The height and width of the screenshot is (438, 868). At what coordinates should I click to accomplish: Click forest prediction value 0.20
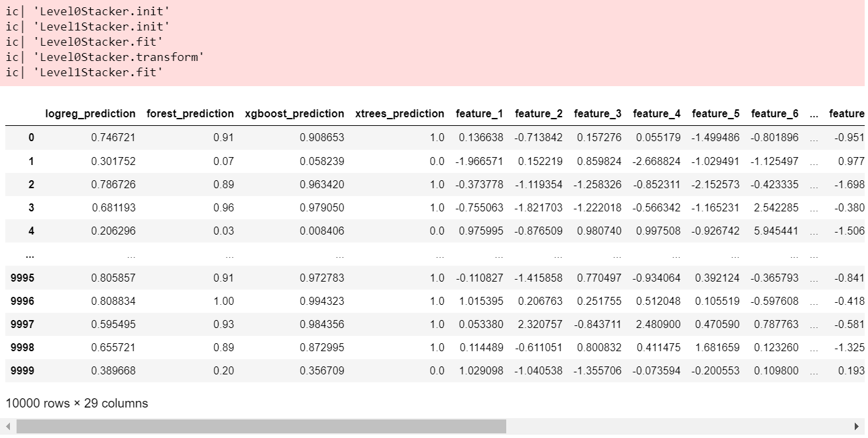(x=224, y=371)
